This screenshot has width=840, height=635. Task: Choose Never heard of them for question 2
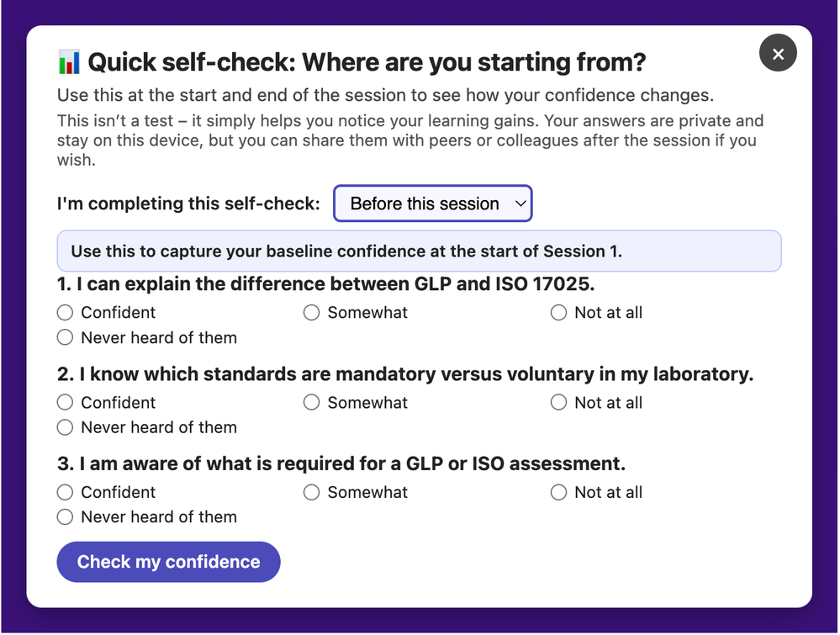[x=66, y=428]
